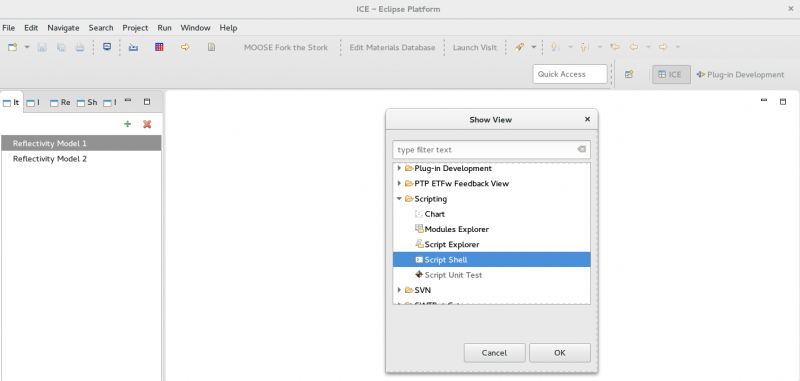Viewport: 800px width, 381px height.
Task: Open the Back history dropdown arrow
Action: pyautogui.click(x=648, y=47)
